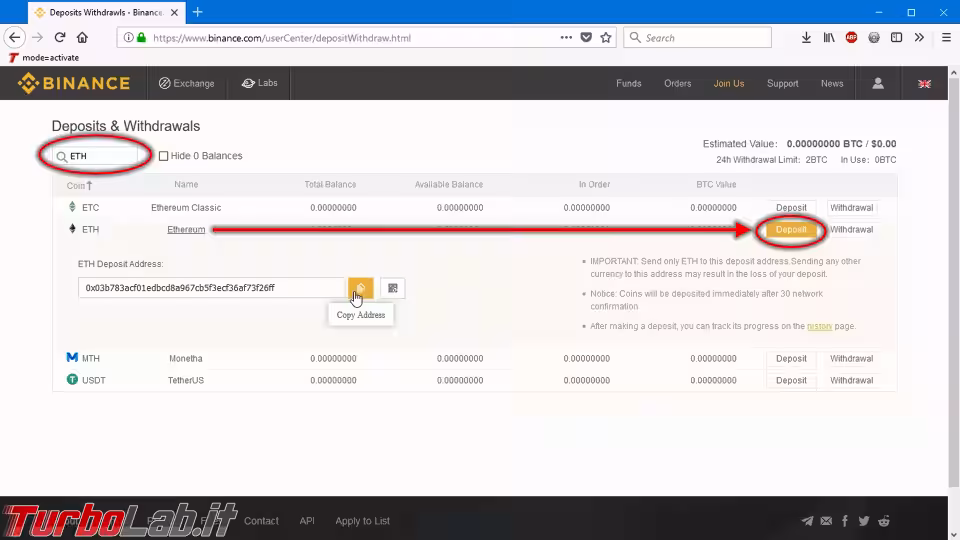The image size is (960, 540).
Task: Bookmark this page with star icon
Action: click(x=606, y=37)
